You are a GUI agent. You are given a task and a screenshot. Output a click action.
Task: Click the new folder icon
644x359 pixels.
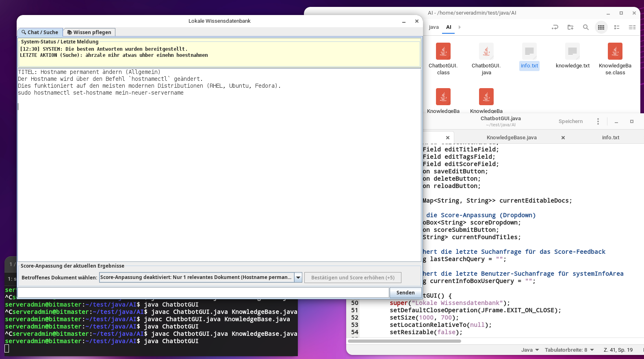[x=570, y=27]
